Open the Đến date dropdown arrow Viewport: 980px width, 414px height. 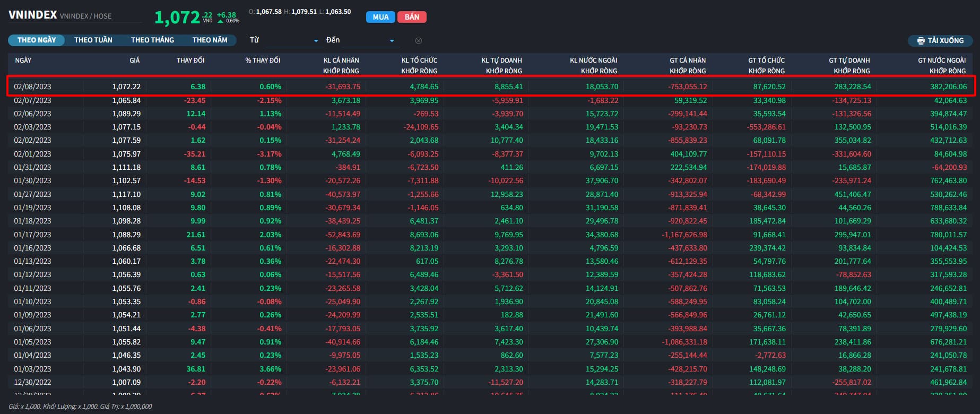tap(392, 41)
